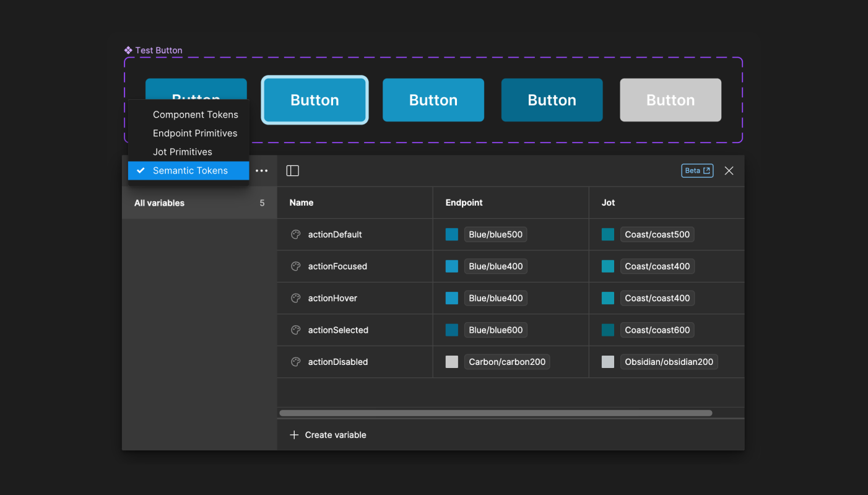Click Jot color swatch for actionDisabled

pyautogui.click(x=608, y=362)
